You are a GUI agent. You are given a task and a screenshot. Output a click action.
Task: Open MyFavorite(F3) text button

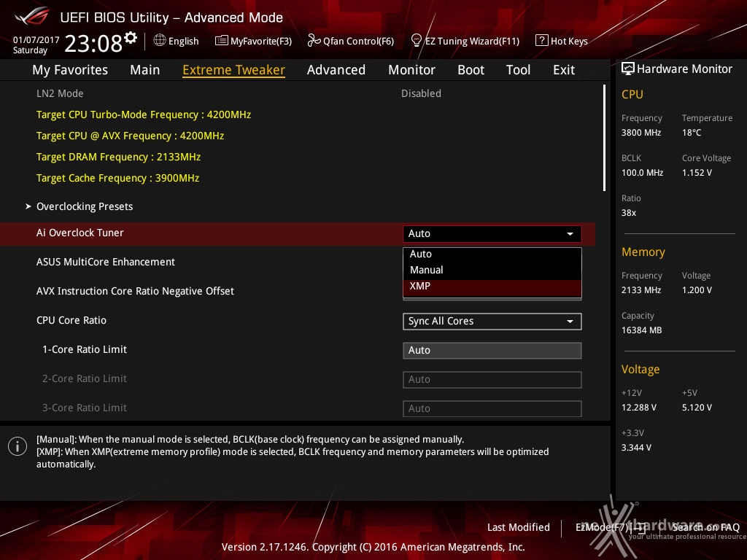click(261, 42)
